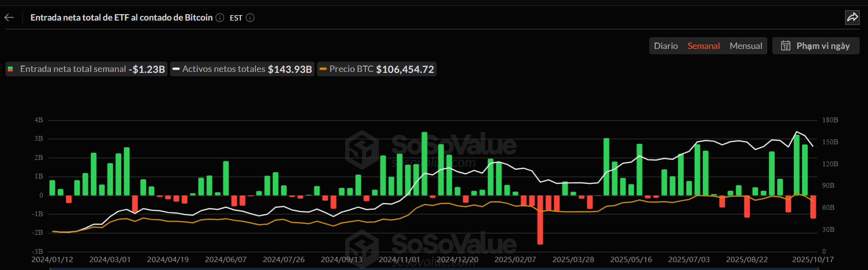Click the white line's peak near October 2025

(797, 132)
